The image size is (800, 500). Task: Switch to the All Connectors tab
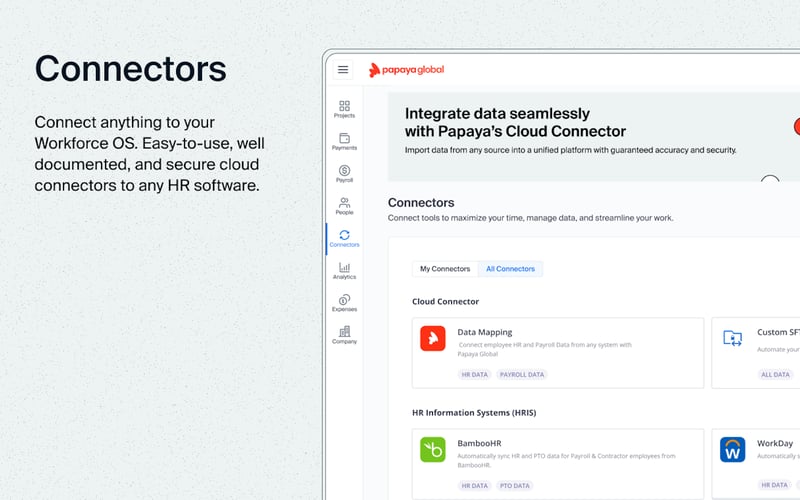coord(510,269)
